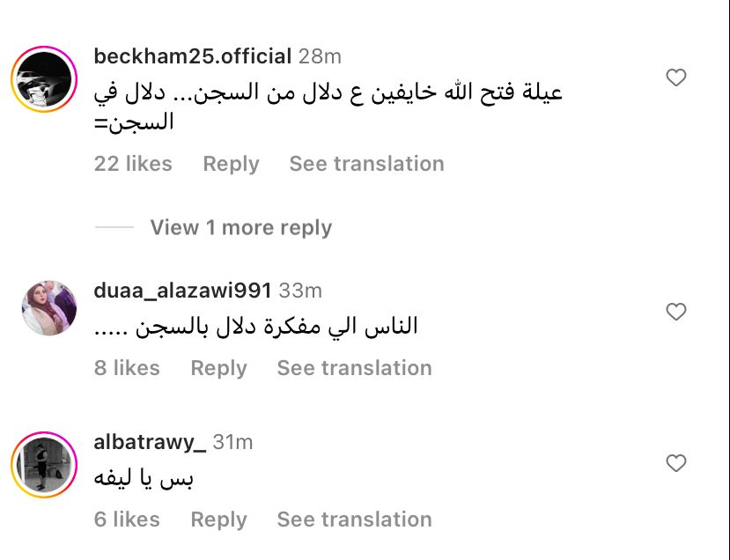
Task: Reply to albatrawy_'s comment
Action: pyautogui.click(x=218, y=519)
